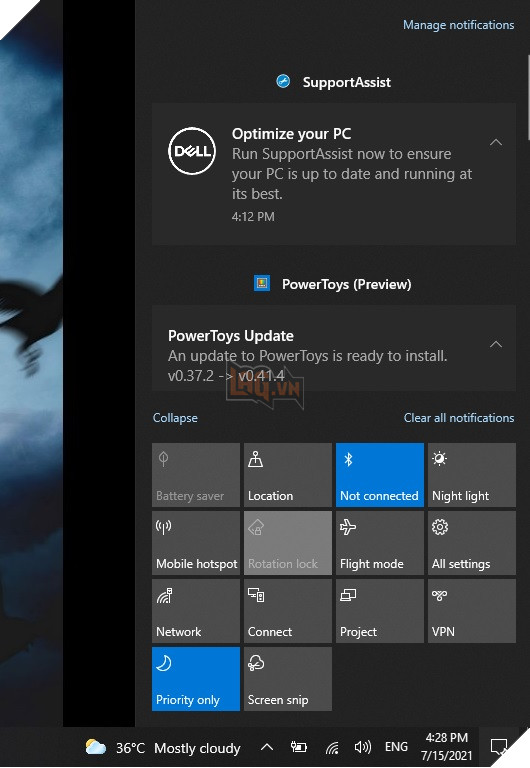The width and height of the screenshot is (530, 768).
Task: Click '36°C Mostly cloudy' weather text
Action: [x=178, y=748]
